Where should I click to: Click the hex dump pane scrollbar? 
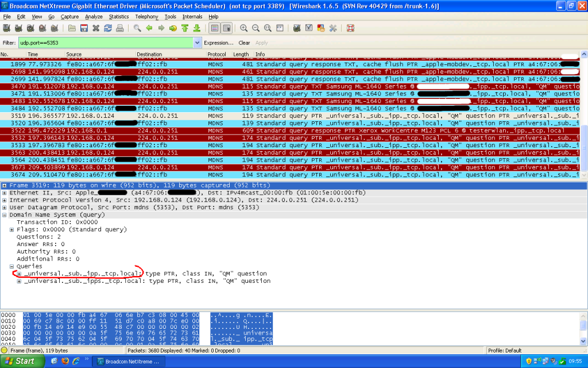coord(583,328)
